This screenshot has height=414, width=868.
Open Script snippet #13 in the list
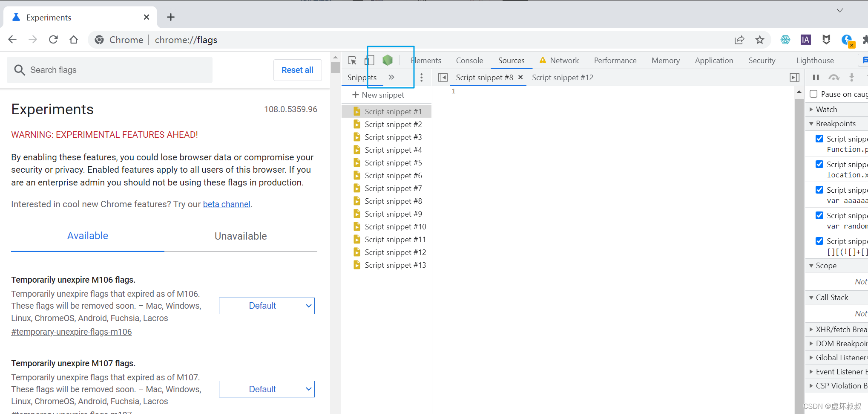tap(387, 265)
